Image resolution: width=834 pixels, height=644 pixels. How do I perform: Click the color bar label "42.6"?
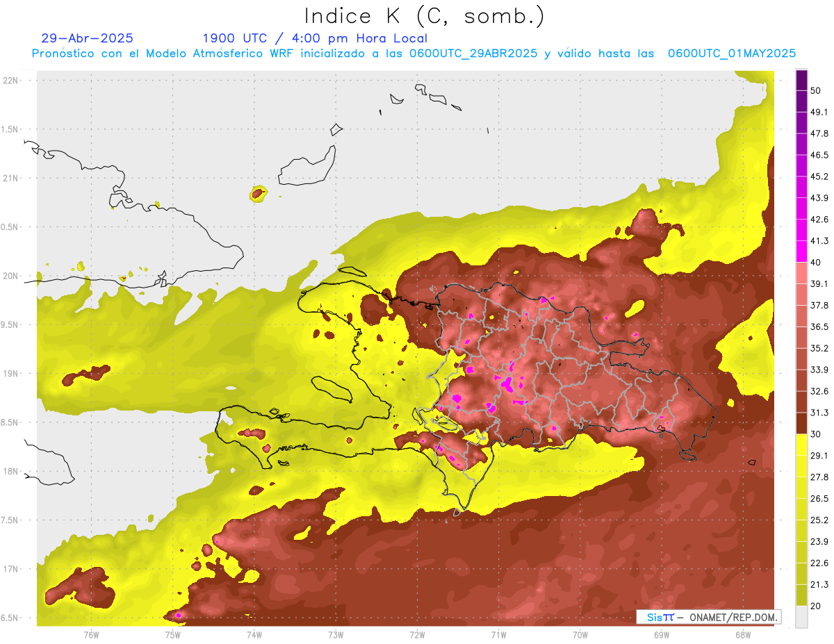pyautogui.click(x=819, y=220)
